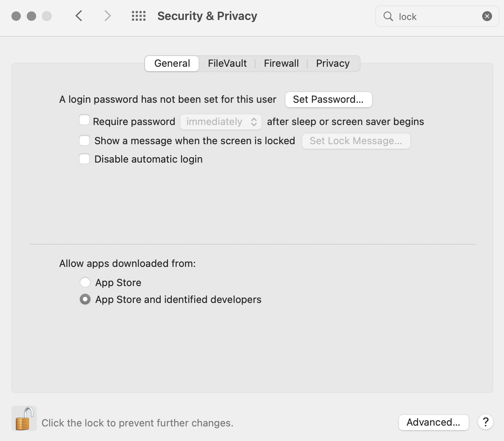Click the Set Password… button
This screenshot has height=441, width=504.
[x=328, y=100]
